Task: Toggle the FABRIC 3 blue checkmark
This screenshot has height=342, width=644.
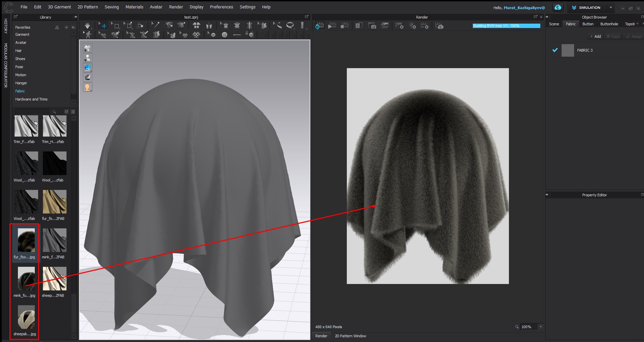Action: pyautogui.click(x=555, y=50)
